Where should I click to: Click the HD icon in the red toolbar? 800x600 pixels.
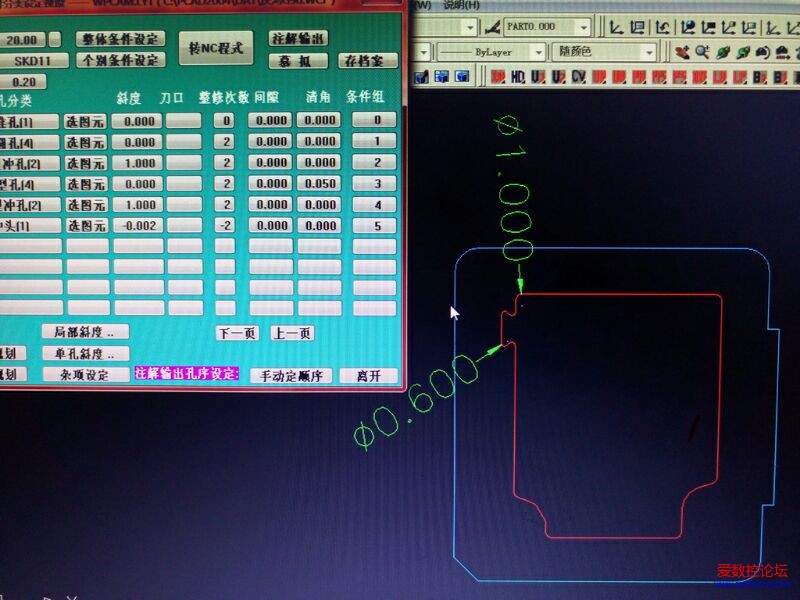pyautogui.click(x=517, y=77)
